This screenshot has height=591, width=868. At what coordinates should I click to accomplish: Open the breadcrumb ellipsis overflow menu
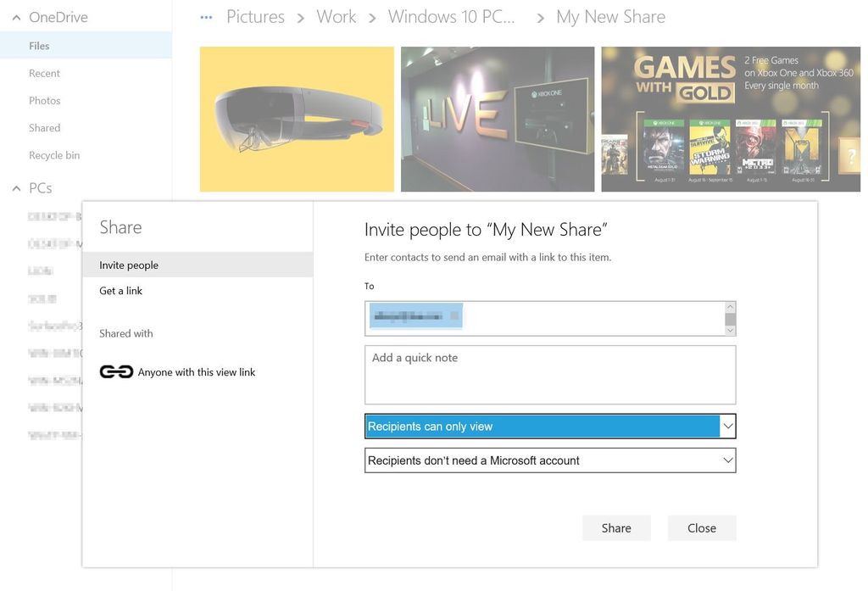click(204, 15)
